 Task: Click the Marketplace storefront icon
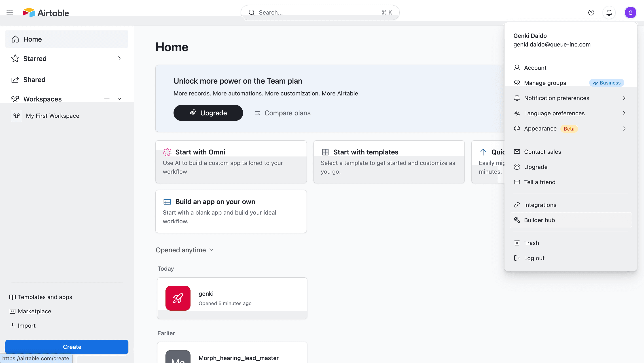point(12,311)
